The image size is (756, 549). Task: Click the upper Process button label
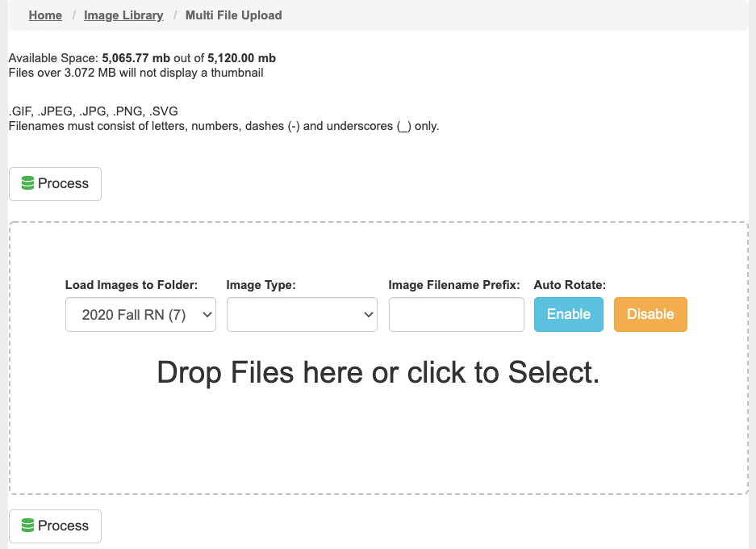coord(63,183)
